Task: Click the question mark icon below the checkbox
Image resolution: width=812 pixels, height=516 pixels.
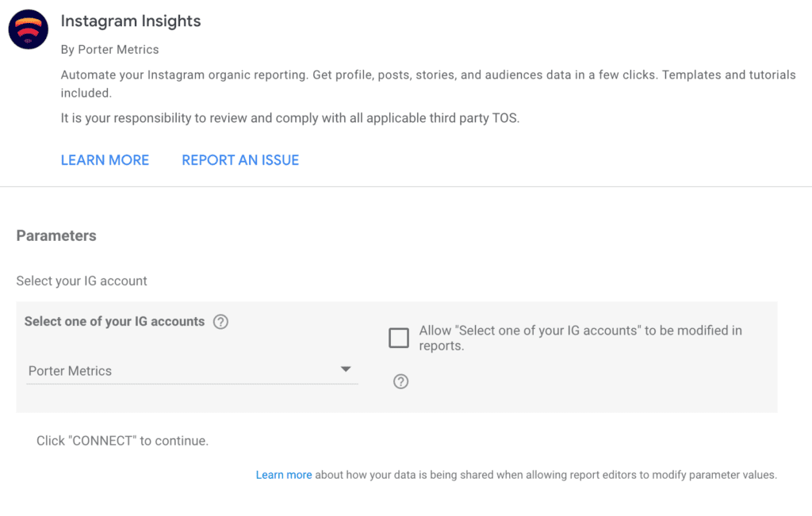Action: tap(400, 381)
